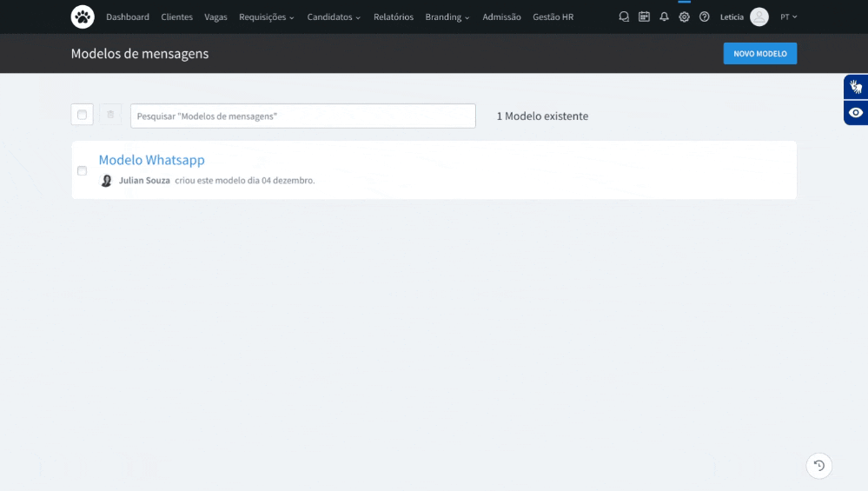868x491 pixels.
Task: Check the select-all models checkbox
Action: pos(82,115)
